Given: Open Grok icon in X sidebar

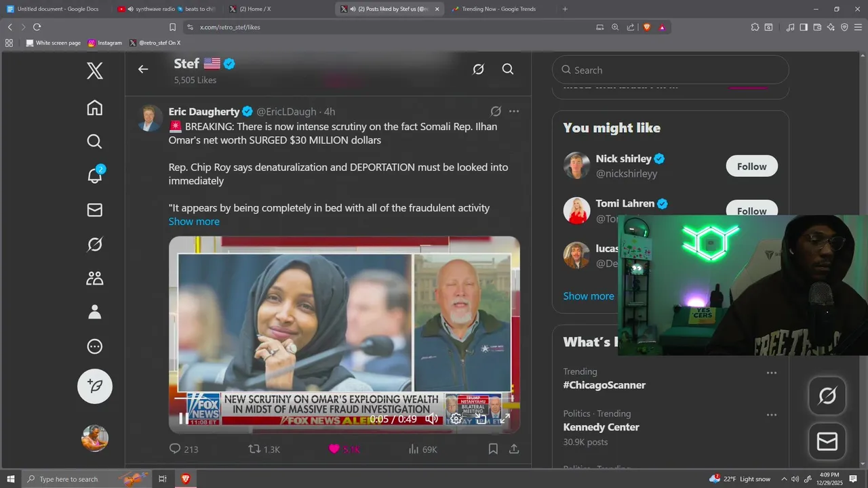Looking at the screenshot, I should 95,244.
